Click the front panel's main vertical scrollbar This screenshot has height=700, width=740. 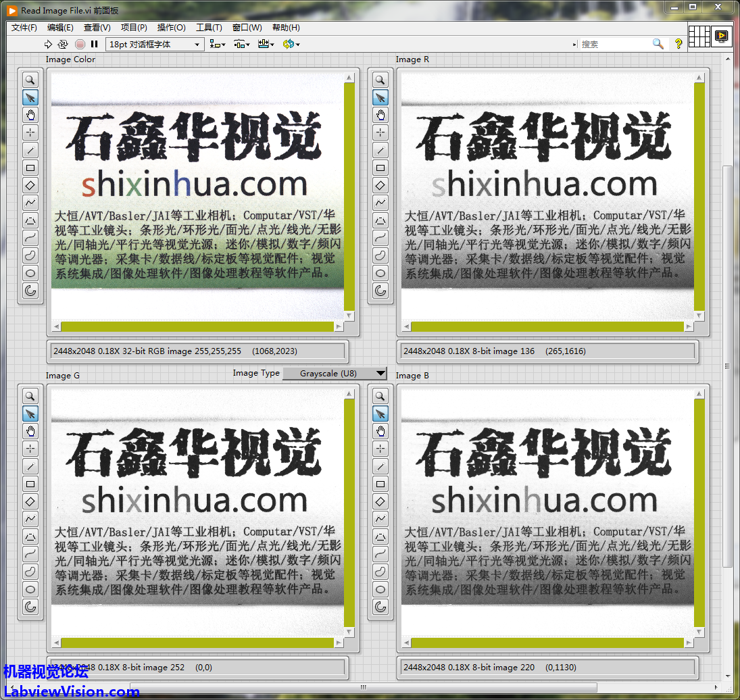[x=727, y=366]
